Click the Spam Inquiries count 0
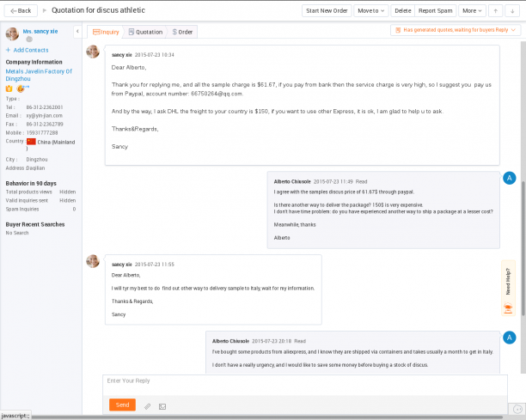 [74, 210]
